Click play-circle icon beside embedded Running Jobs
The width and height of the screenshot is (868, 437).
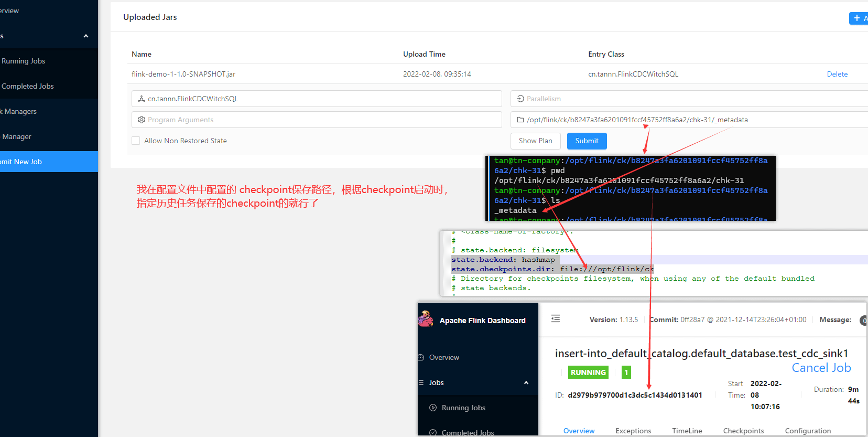[x=433, y=408]
